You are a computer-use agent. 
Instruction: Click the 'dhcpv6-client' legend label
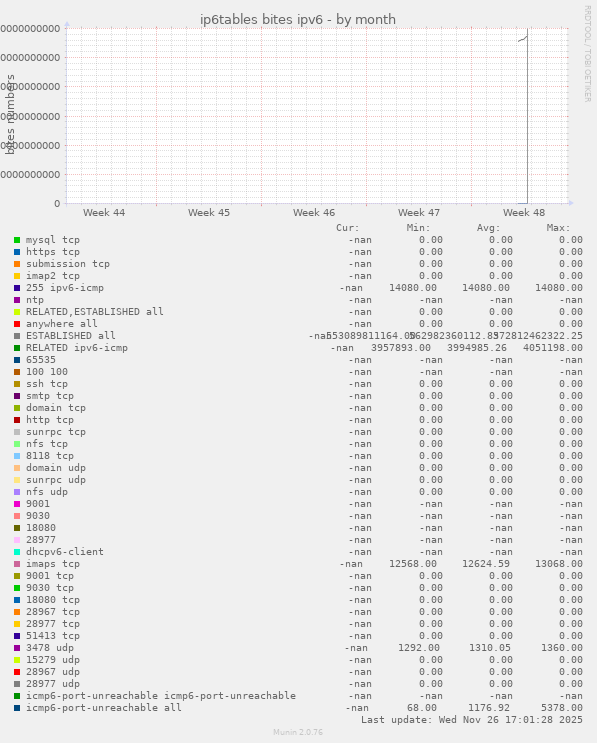(x=64, y=552)
